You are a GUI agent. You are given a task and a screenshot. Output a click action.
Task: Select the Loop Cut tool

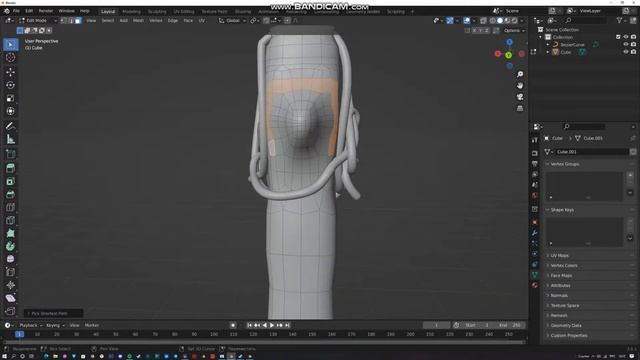(11, 207)
